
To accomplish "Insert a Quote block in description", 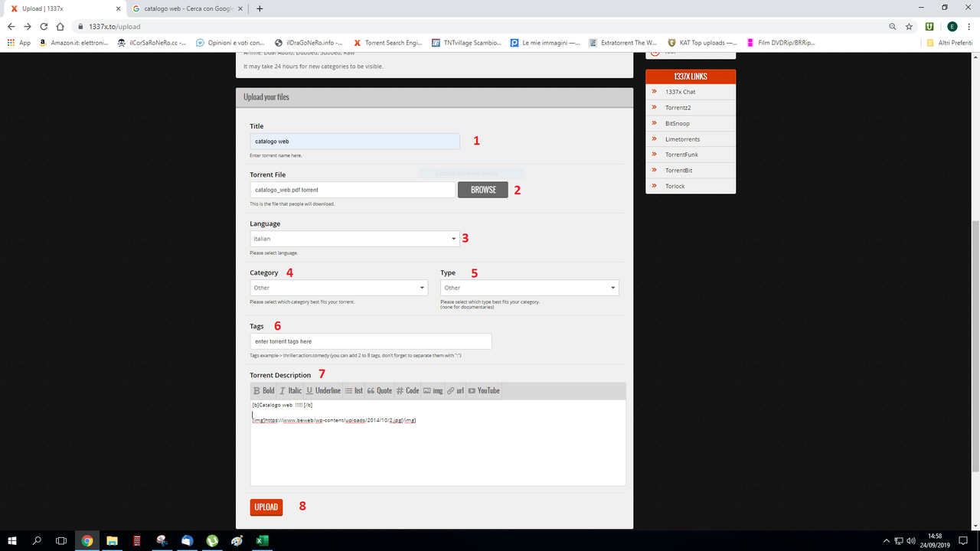I will tap(380, 390).
